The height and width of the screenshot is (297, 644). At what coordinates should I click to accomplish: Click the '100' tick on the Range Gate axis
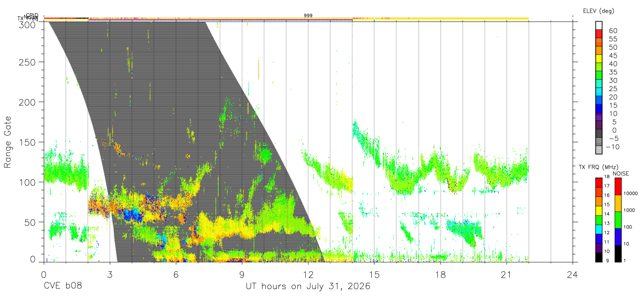tap(27, 182)
